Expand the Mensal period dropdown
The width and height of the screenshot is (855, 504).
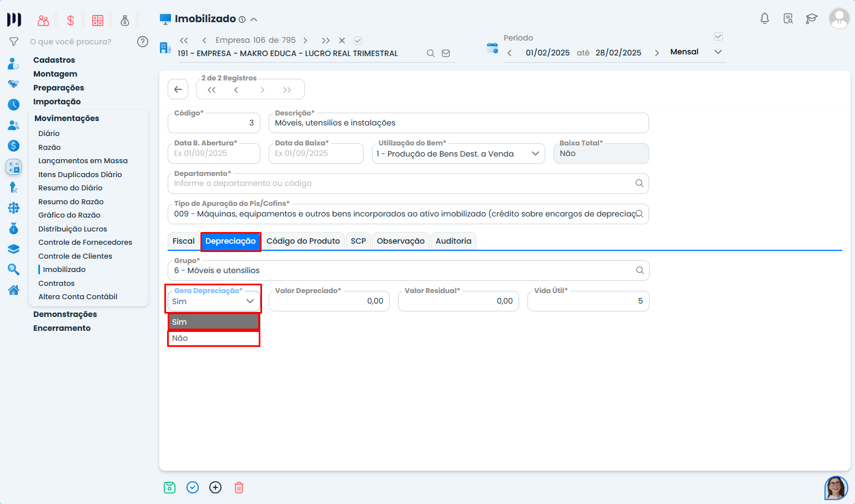pyautogui.click(x=718, y=52)
